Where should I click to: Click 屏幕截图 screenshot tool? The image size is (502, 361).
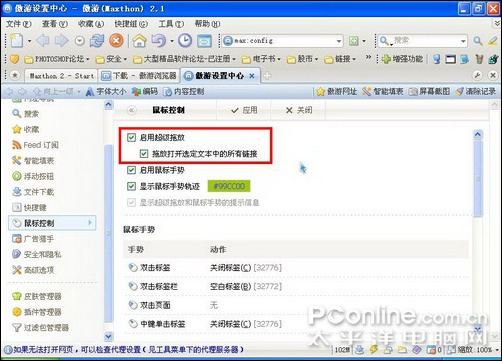(429, 91)
